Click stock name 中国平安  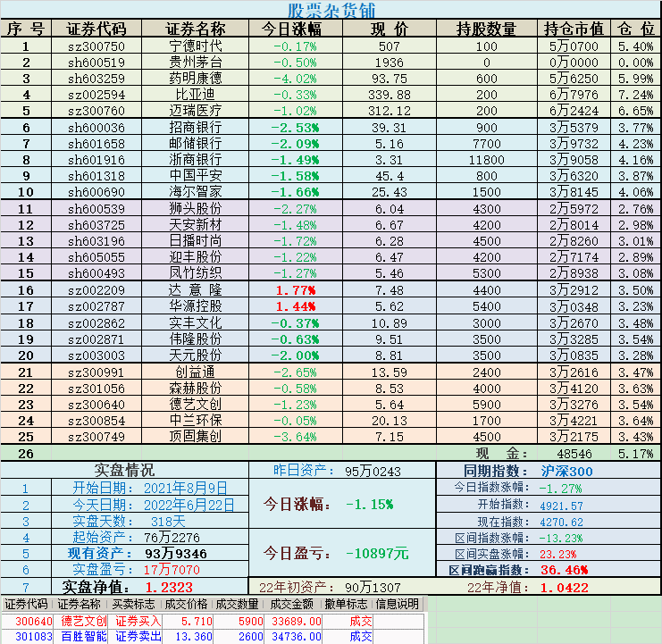point(196,175)
